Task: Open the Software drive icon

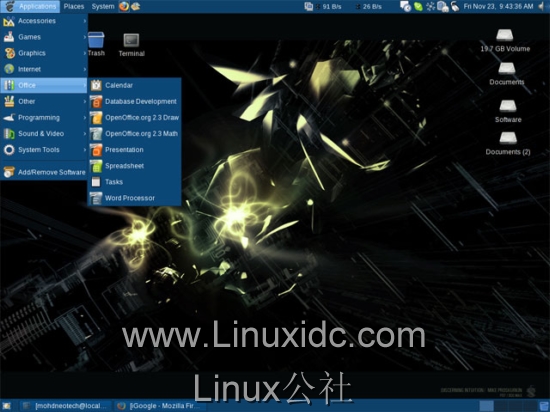Action: coord(508,111)
